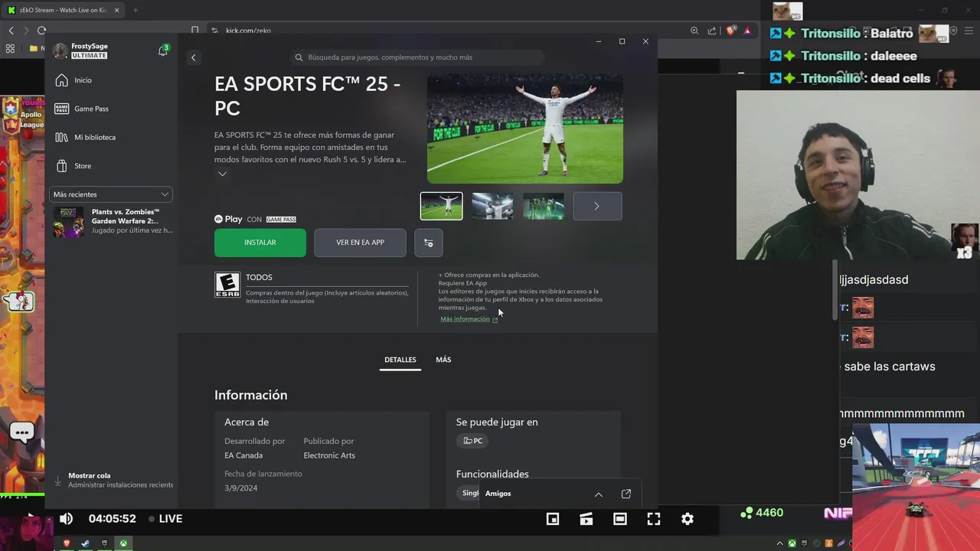Click the '3/9/2024' release date
The height and width of the screenshot is (551, 980).
241,488
